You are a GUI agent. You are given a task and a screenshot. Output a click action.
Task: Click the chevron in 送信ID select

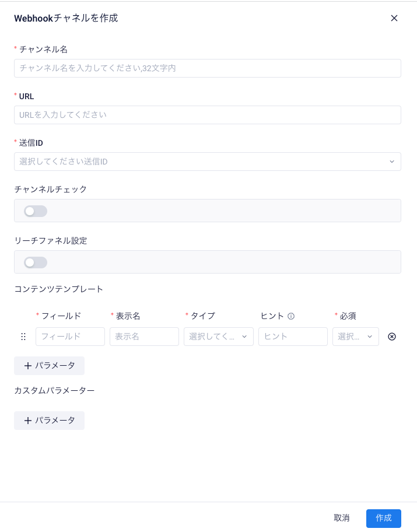click(392, 162)
